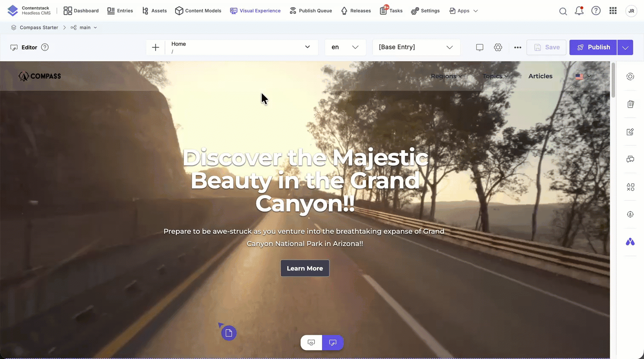
Task: Click the Editor mode icon
Action: 14,48
